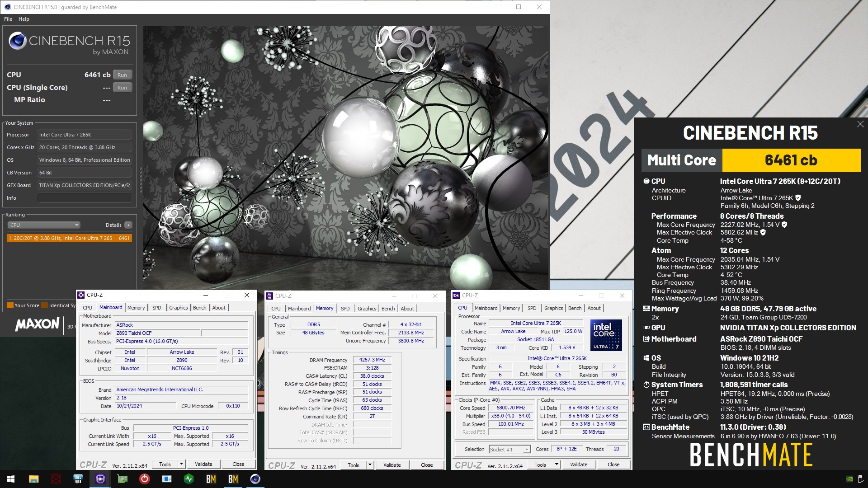Expand Tools arrow in CPU-Z Mainboard window
This screenshot has width=868, height=488.
pos(181,464)
